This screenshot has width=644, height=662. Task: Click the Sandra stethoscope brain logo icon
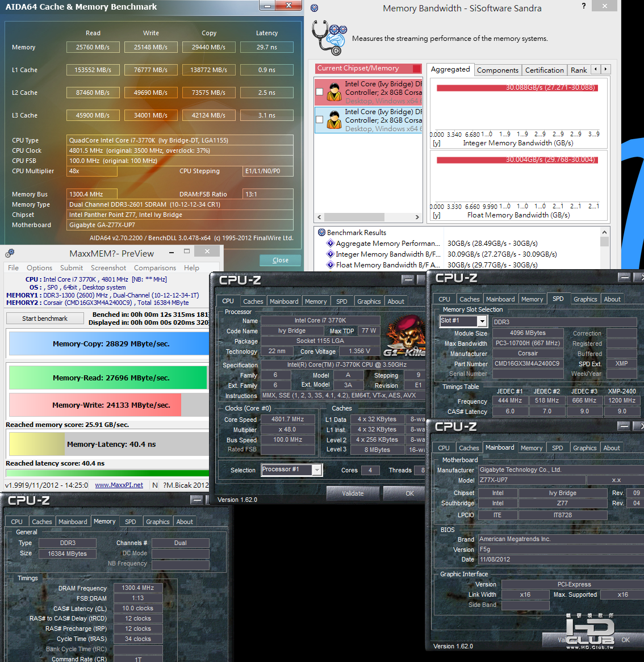[x=329, y=38]
